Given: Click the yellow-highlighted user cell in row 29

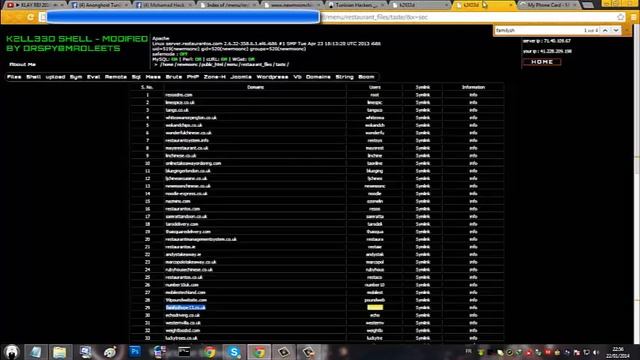Looking at the screenshot, I should pos(375,308).
